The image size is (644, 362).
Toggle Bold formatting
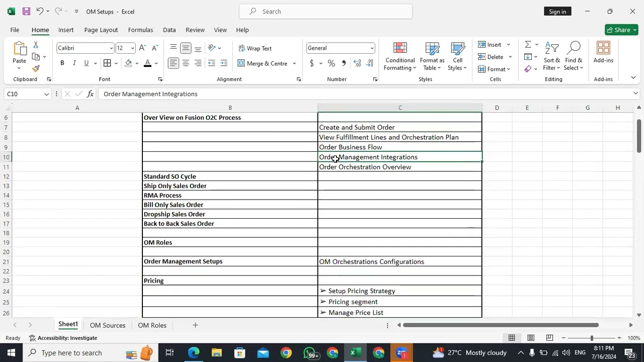click(62, 63)
